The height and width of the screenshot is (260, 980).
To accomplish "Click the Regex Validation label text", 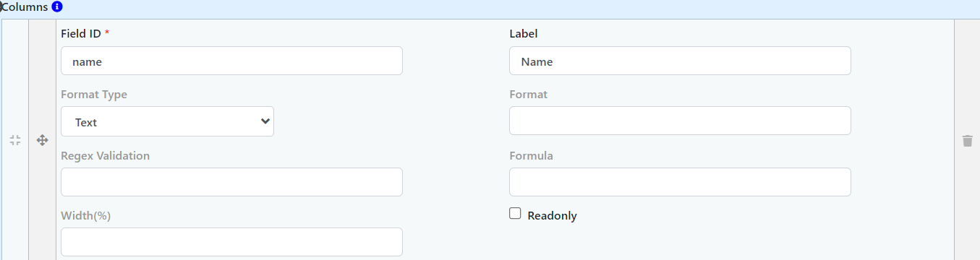I will [x=106, y=156].
